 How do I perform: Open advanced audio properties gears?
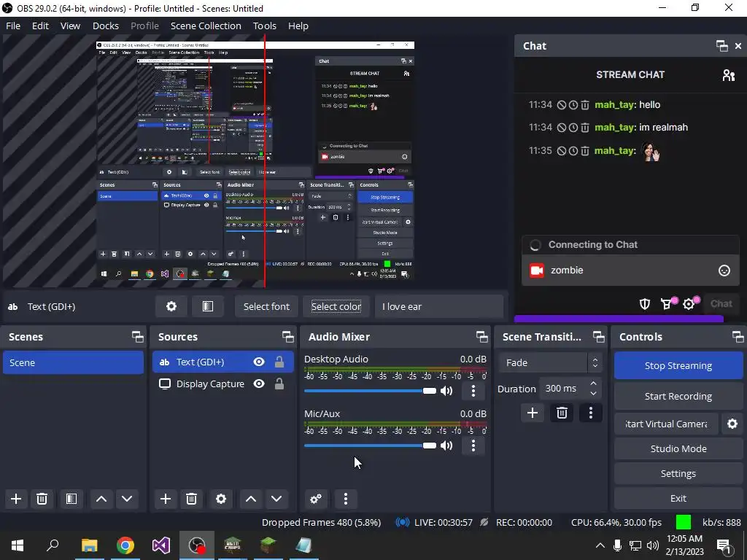(316, 499)
